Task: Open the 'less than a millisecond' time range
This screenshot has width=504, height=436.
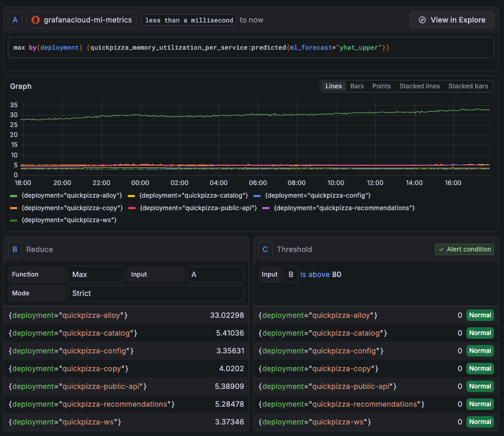Action: [x=189, y=20]
